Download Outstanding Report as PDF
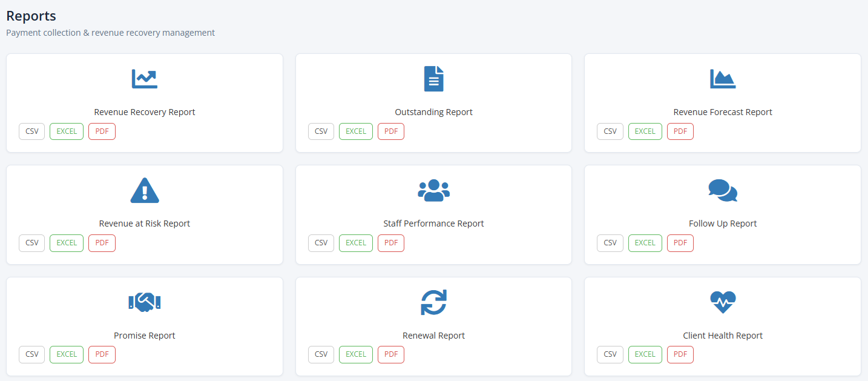Screen dimensions: 868x381 click(x=391, y=131)
